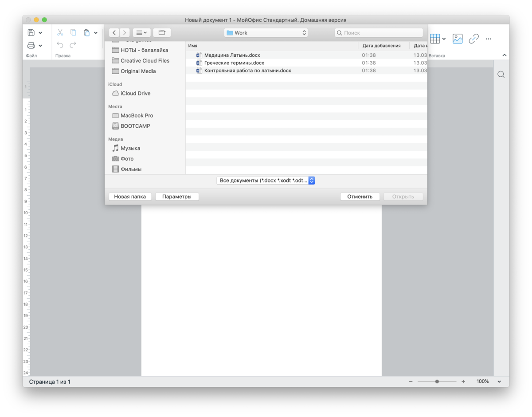Click the zoom in plus icon
Screen dimensions: 532x417
pyautogui.click(x=463, y=382)
